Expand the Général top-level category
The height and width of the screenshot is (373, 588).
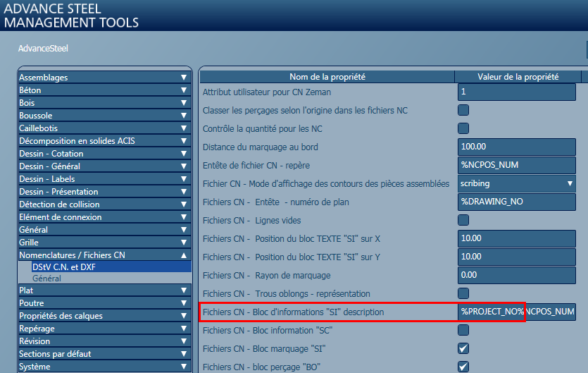point(105,230)
